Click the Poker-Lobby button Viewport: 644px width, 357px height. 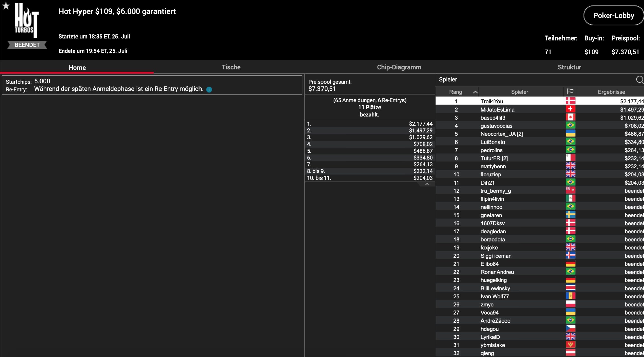pos(613,16)
